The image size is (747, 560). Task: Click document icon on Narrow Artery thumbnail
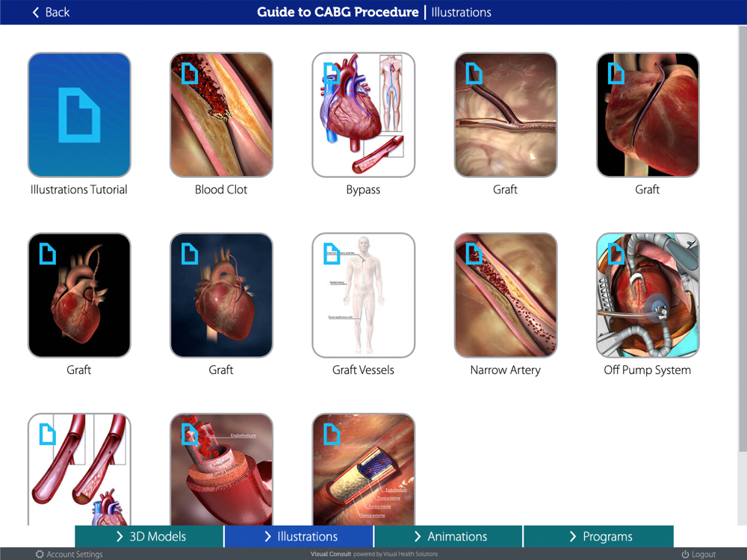[x=474, y=253]
